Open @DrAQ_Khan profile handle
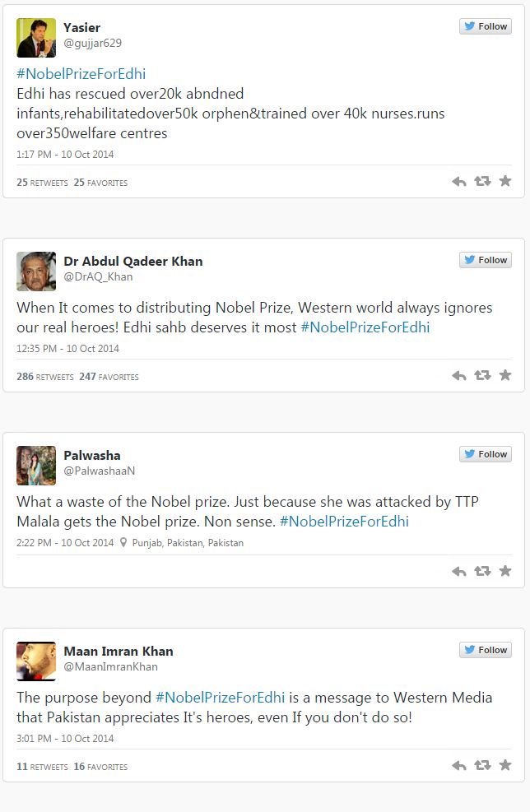 tap(98, 277)
